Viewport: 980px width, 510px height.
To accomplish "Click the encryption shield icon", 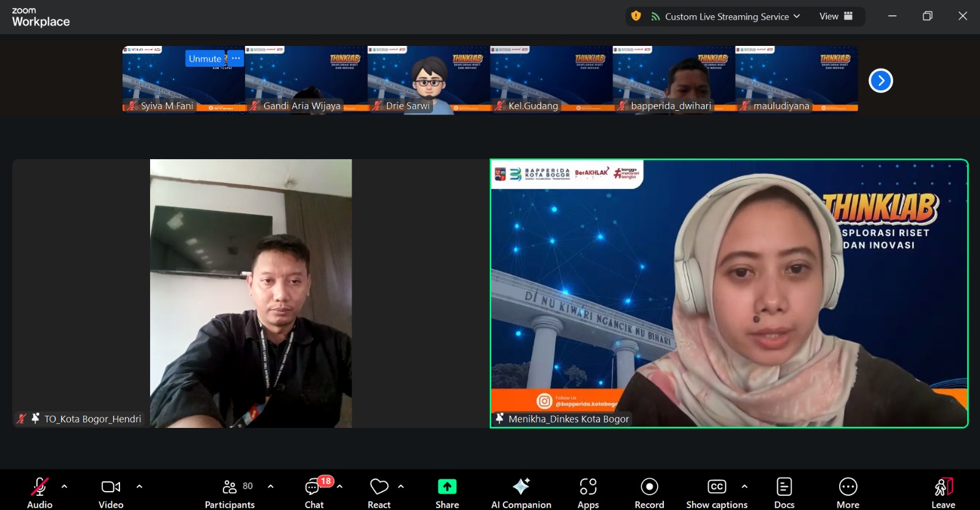I will [x=636, y=17].
